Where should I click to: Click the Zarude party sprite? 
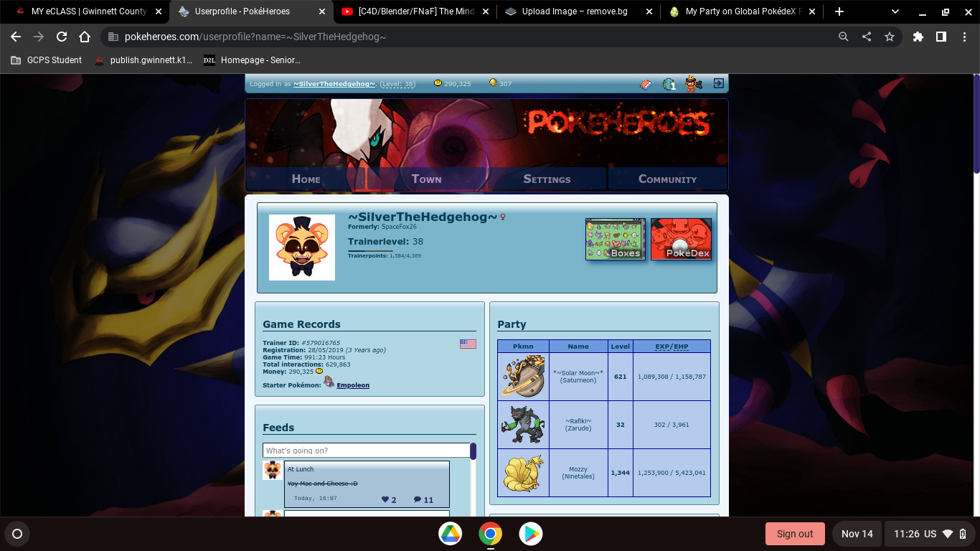tap(523, 424)
